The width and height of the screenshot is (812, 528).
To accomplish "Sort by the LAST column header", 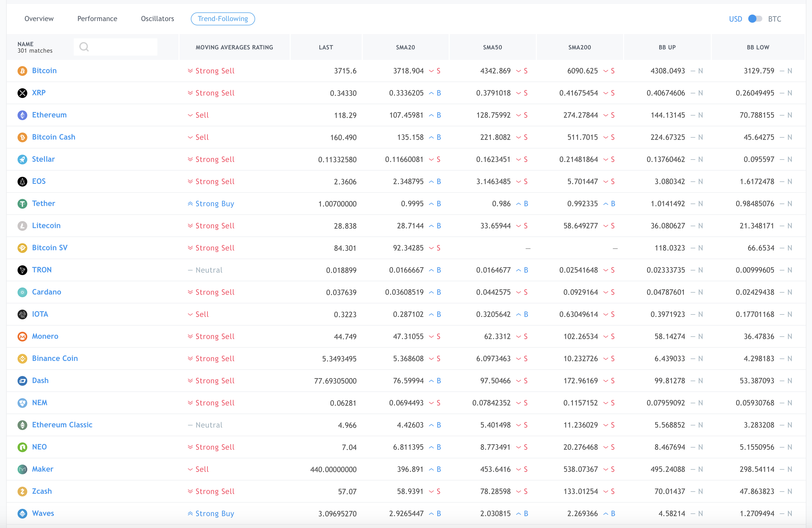I will pos(326,48).
